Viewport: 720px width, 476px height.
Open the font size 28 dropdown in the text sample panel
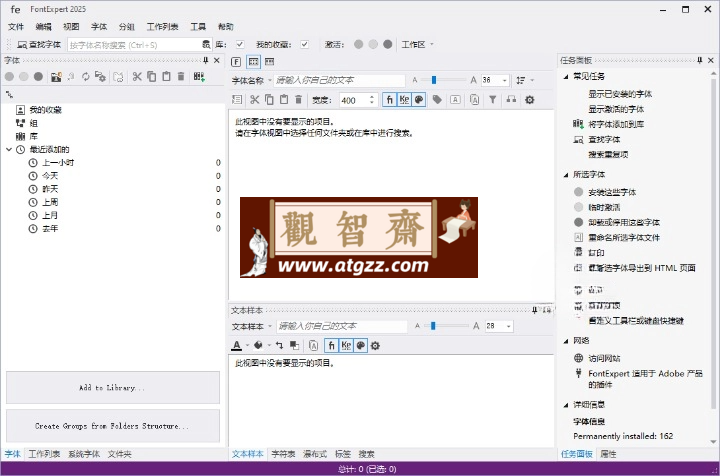pyautogui.click(x=508, y=326)
